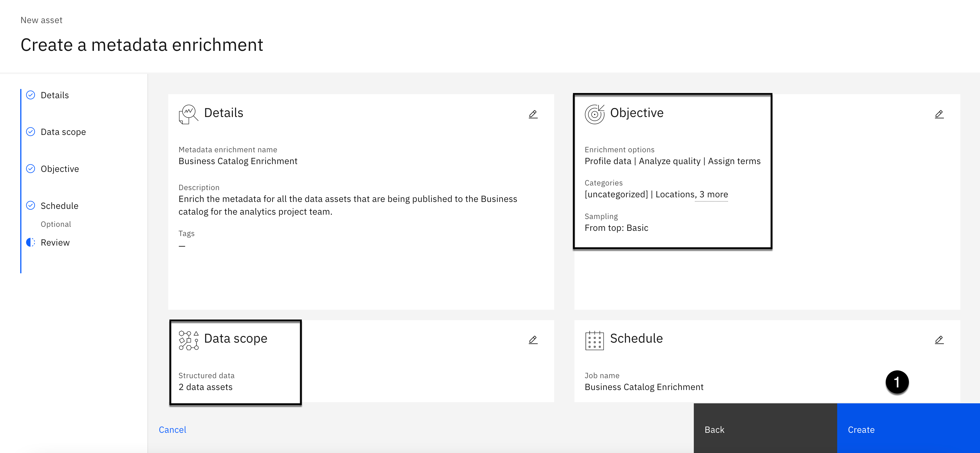The height and width of the screenshot is (453, 980).
Task: Click the half-filled circle icon beside Review
Action: coord(30,242)
